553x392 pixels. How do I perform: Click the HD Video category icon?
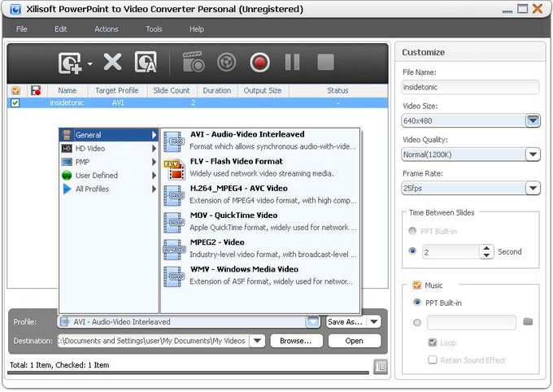[67, 149]
